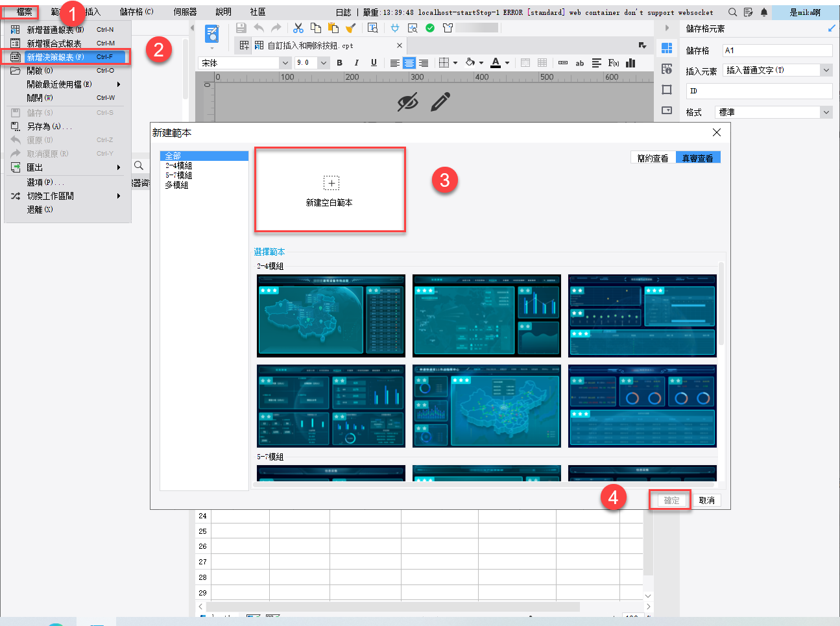The width and height of the screenshot is (840, 626).
Task: Click the 取消 button in dialog
Action: [706, 500]
